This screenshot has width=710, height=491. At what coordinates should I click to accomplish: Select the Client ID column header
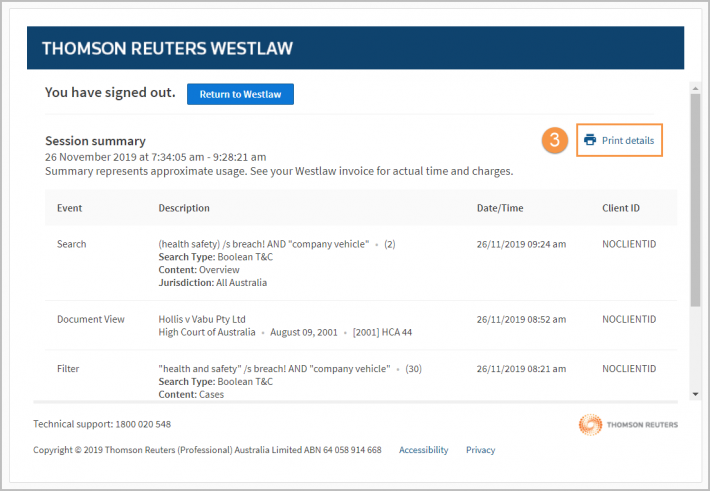621,208
